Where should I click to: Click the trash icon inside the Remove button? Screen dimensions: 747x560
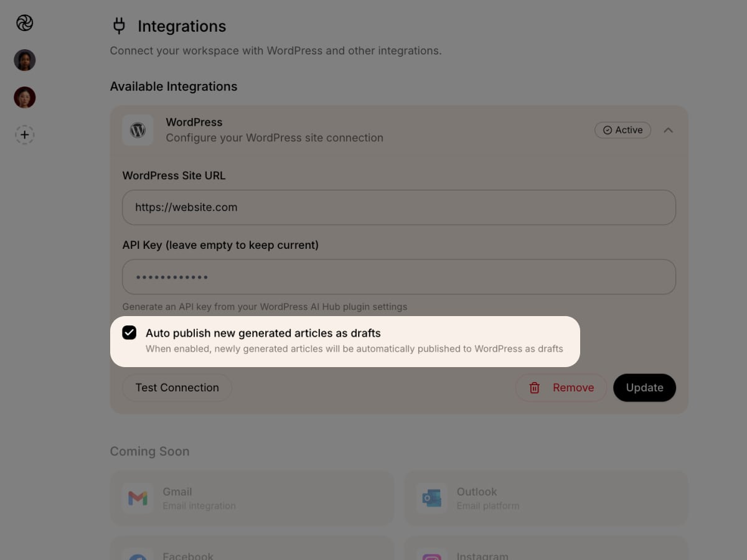pyautogui.click(x=534, y=388)
